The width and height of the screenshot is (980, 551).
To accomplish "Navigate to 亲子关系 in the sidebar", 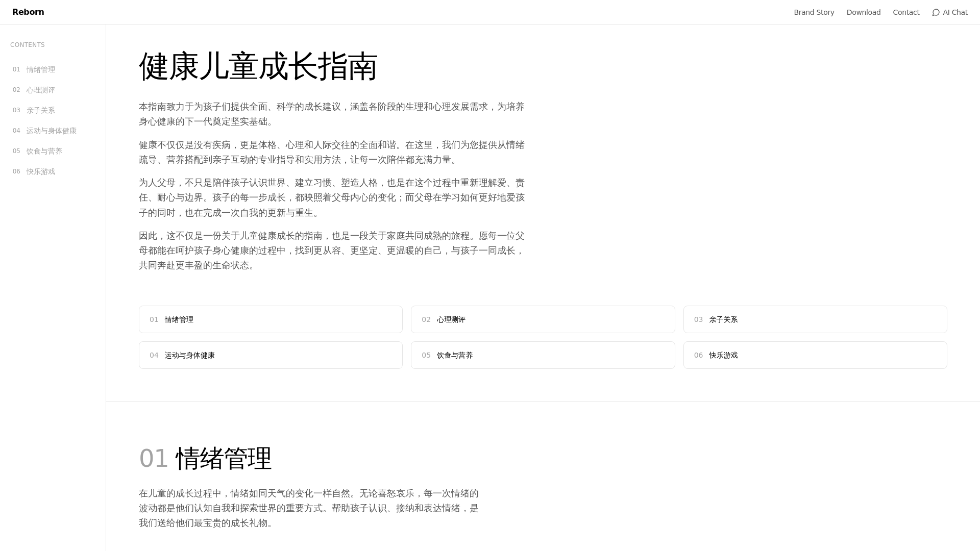I will tap(40, 110).
